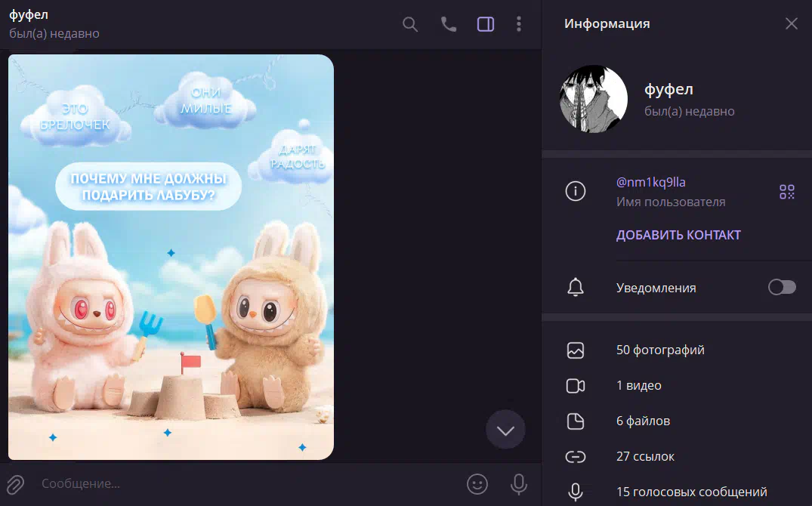Toggle the Уведомления switch

pos(782,287)
